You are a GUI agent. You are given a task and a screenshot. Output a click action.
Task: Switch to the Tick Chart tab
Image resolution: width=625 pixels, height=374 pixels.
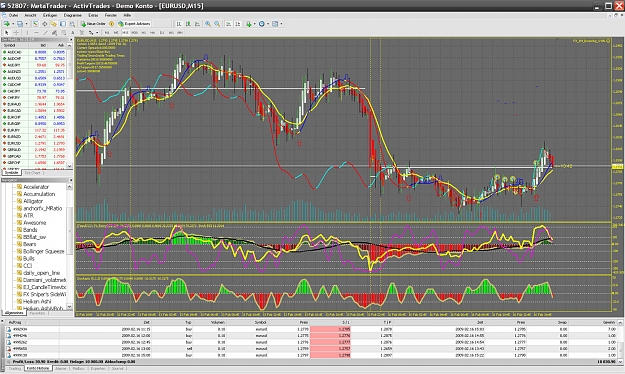(x=32, y=173)
